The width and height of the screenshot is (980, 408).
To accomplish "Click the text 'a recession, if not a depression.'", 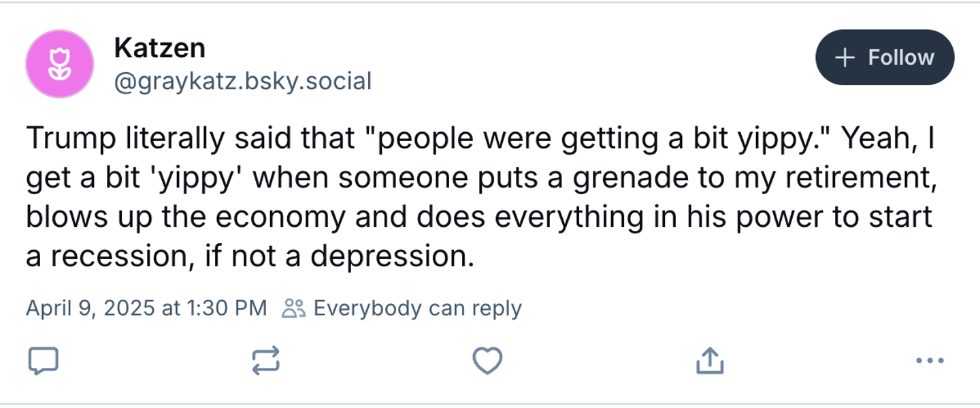I will [x=250, y=256].
